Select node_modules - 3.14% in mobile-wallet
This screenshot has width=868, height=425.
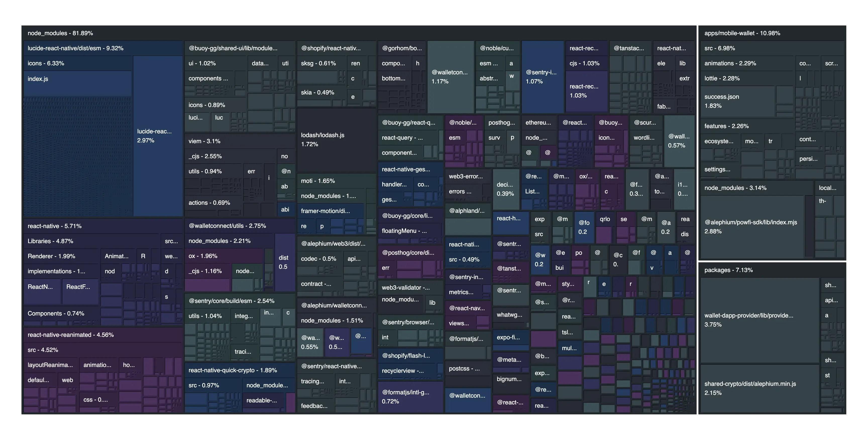pyautogui.click(x=757, y=188)
